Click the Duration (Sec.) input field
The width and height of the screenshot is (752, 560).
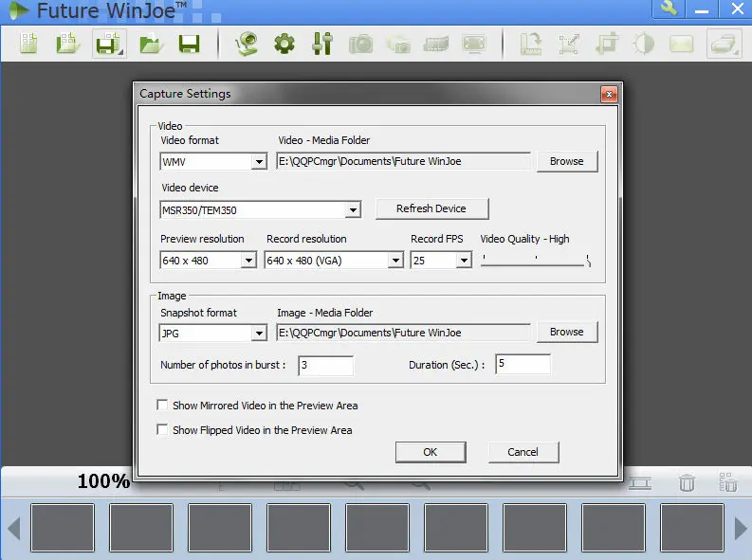click(523, 364)
